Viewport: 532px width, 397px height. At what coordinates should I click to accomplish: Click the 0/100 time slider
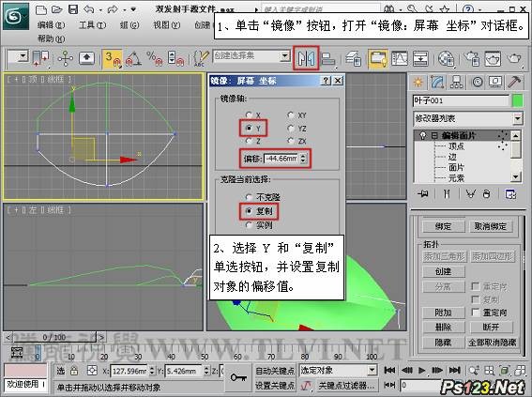54,337
